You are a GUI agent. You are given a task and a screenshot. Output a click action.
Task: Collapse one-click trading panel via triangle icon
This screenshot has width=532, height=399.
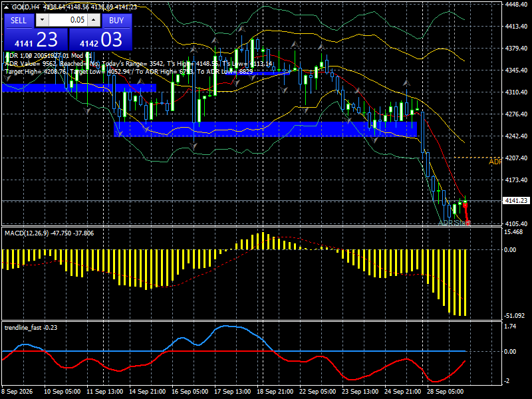tap(7, 7)
